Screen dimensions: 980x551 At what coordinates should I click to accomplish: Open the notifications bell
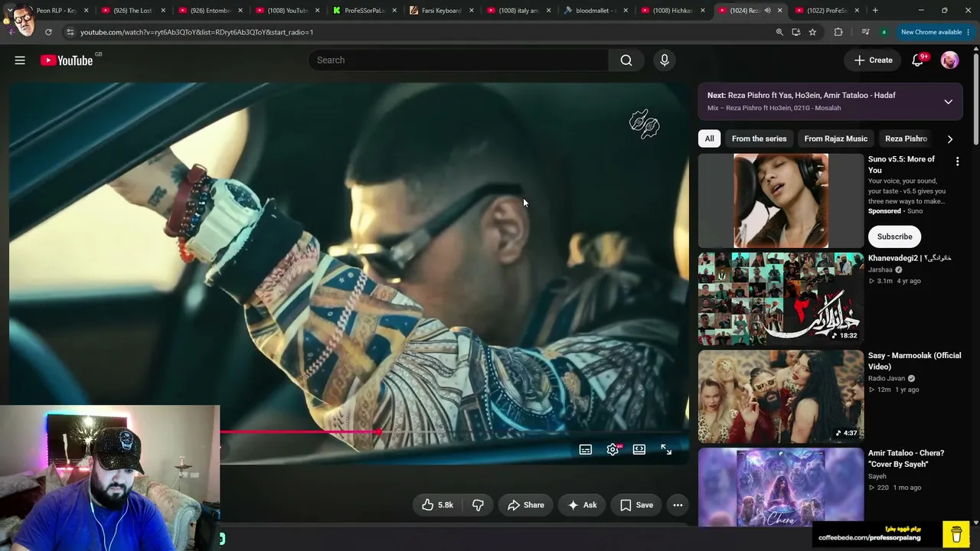pos(917,60)
